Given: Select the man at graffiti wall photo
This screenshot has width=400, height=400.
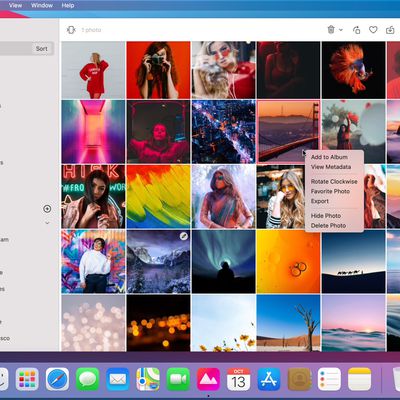Looking at the screenshot, I should point(93,262).
